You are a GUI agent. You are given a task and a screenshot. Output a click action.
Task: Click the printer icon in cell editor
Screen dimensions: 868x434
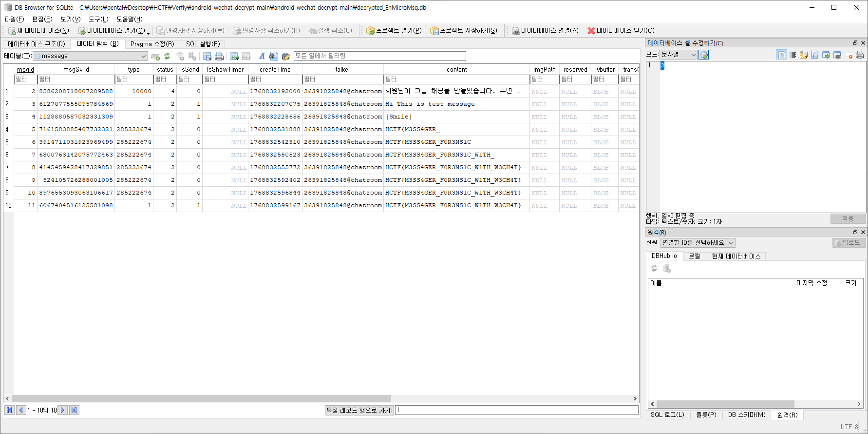tap(860, 55)
